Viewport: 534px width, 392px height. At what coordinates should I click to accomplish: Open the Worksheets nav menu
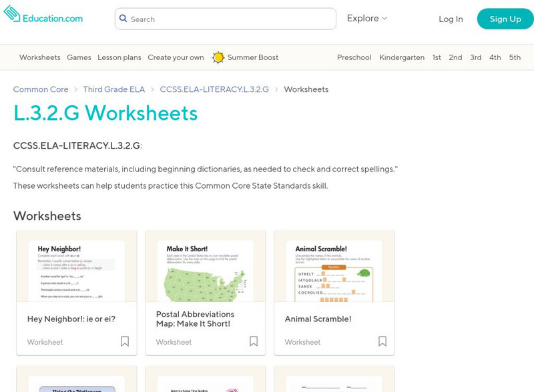coord(40,57)
